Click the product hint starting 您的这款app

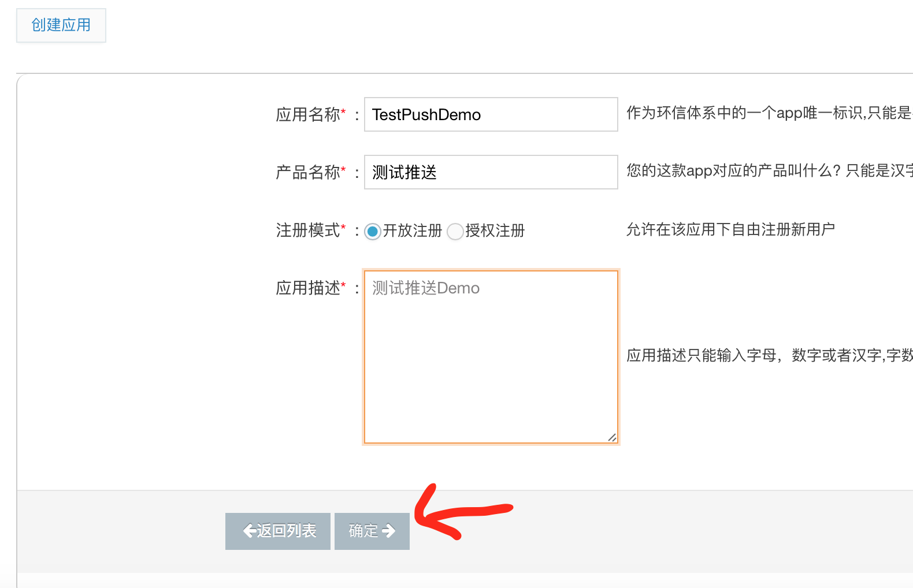click(769, 171)
